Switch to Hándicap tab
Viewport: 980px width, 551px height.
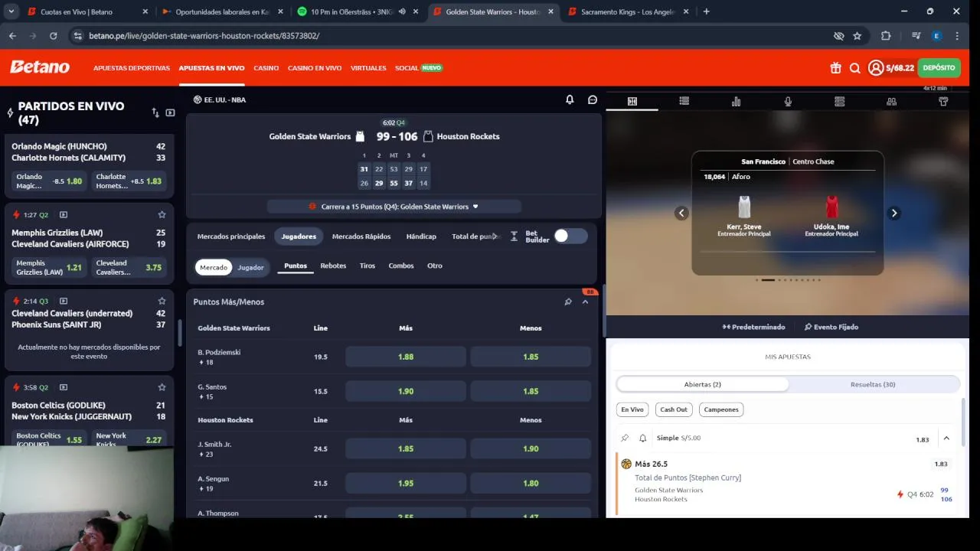(421, 236)
